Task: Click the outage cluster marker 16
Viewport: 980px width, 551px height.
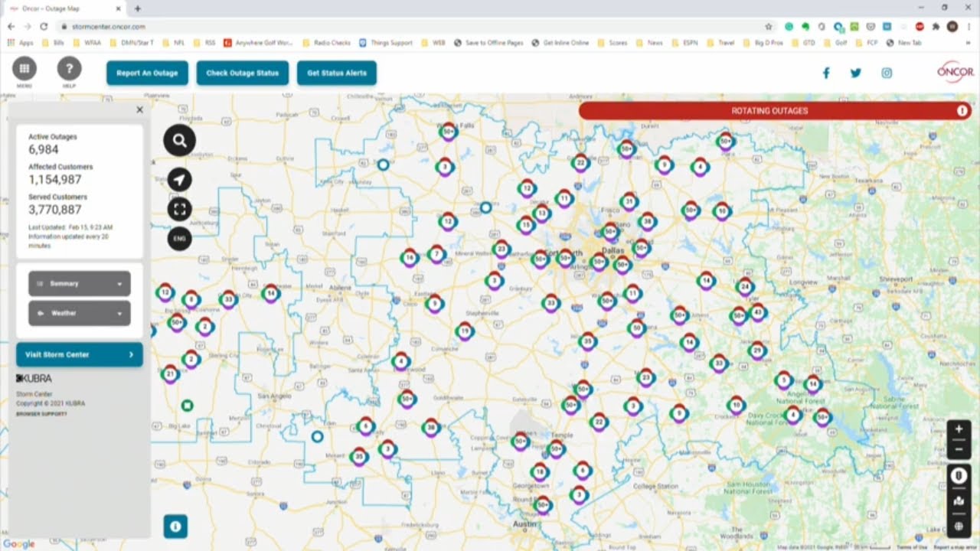Action: point(410,258)
